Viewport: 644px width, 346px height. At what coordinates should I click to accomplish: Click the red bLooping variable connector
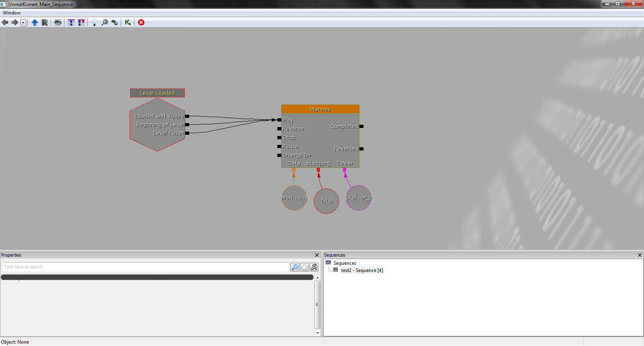click(318, 170)
